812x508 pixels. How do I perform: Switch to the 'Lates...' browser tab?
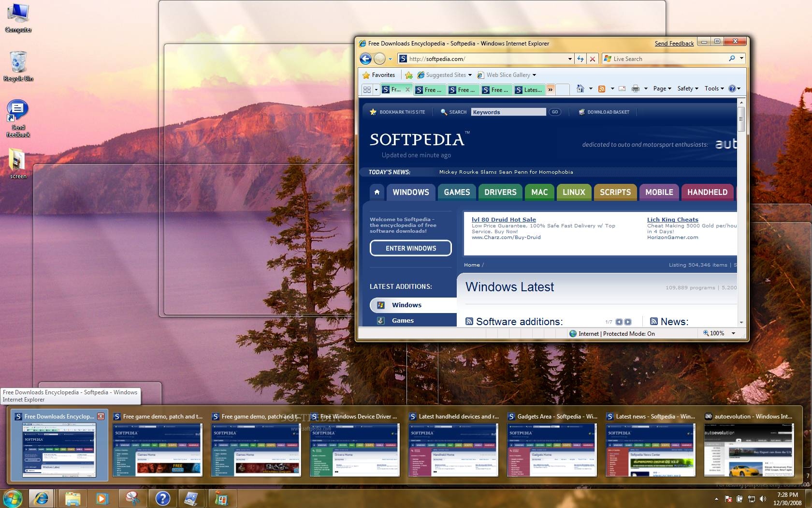(x=529, y=90)
